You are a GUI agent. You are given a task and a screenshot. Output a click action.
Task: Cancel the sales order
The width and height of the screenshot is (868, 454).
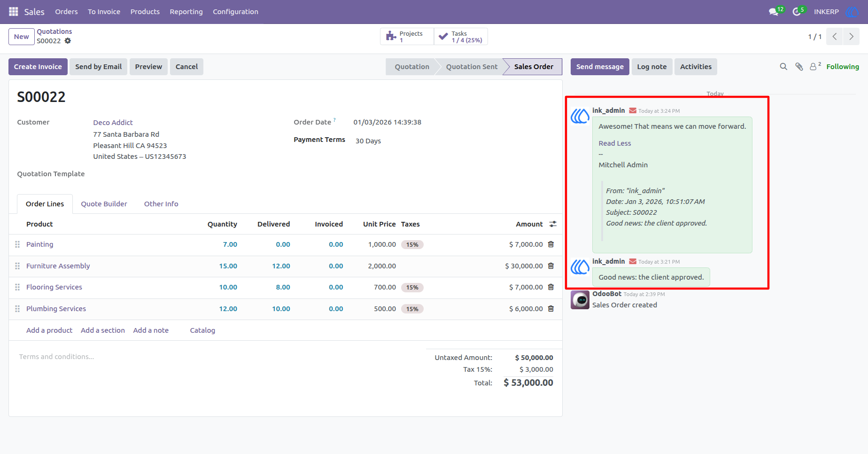186,67
